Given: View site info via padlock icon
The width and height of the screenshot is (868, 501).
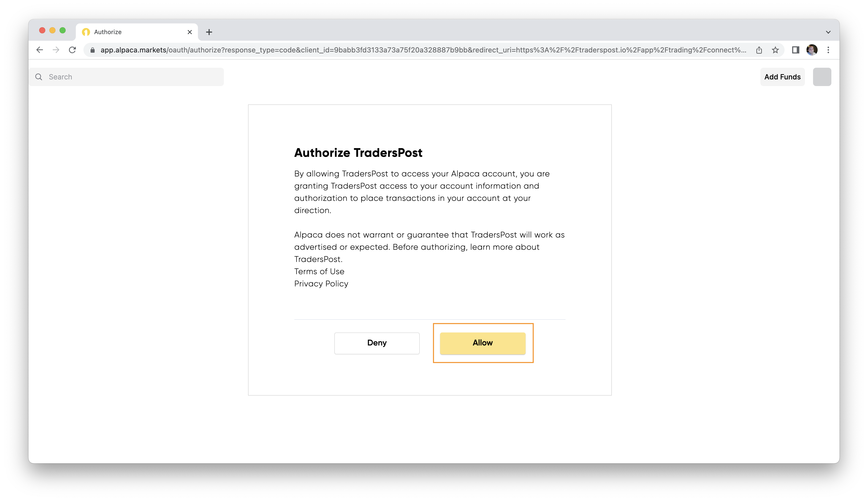Looking at the screenshot, I should pyautogui.click(x=92, y=50).
